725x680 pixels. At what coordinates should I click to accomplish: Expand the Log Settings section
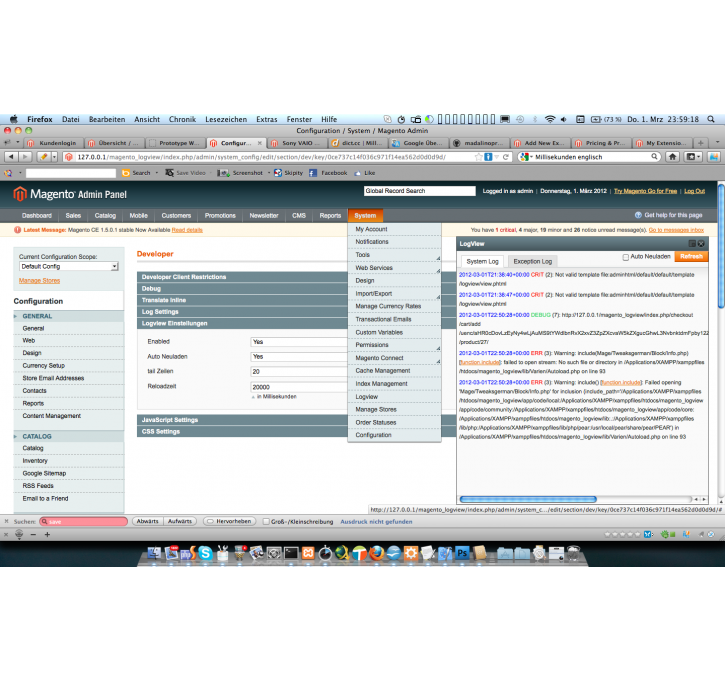point(242,312)
